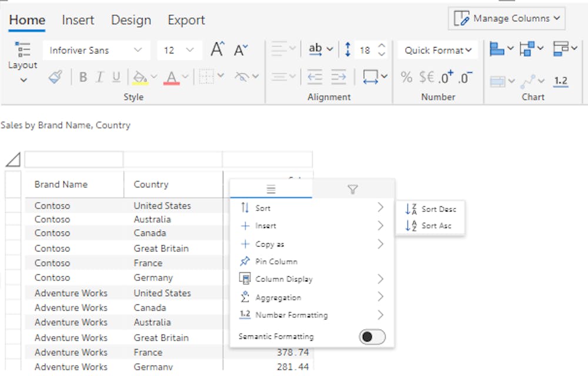Click the triangle corner icon above the table
Screen dimensions: 588x376
pyautogui.click(x=13, y=159)
